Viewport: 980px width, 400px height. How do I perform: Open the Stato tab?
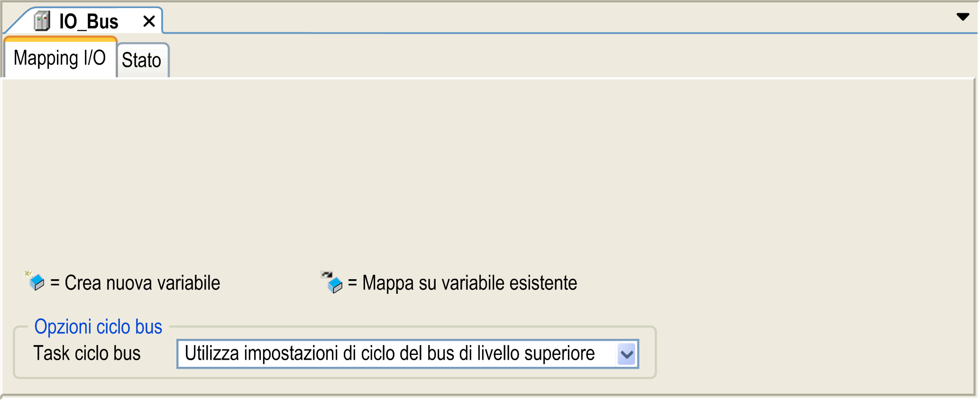click(141, 60)
